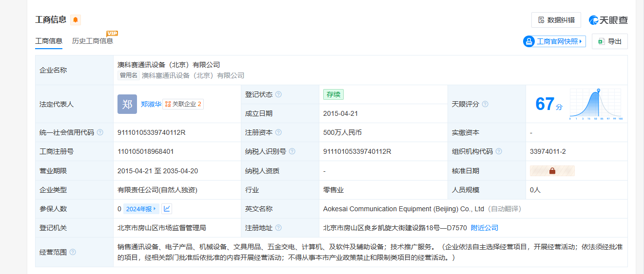Click help icon beside 统一社会信用代码
644x274 pixels.
pyautogui.click(x=100, y=132)
